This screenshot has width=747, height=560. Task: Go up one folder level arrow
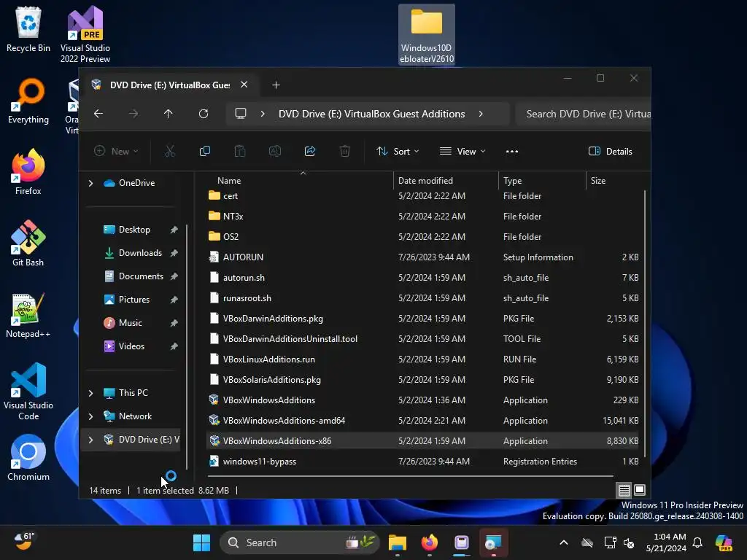(169, 114)
